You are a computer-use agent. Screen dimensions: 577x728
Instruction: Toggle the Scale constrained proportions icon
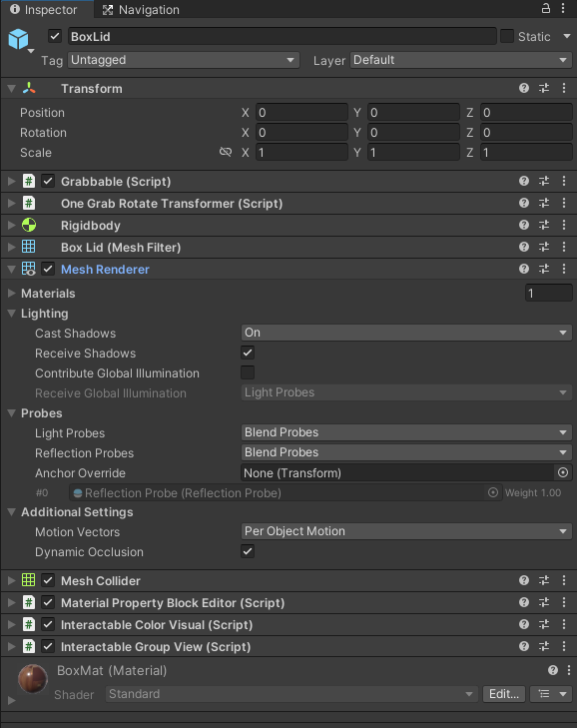pos(226,152)
